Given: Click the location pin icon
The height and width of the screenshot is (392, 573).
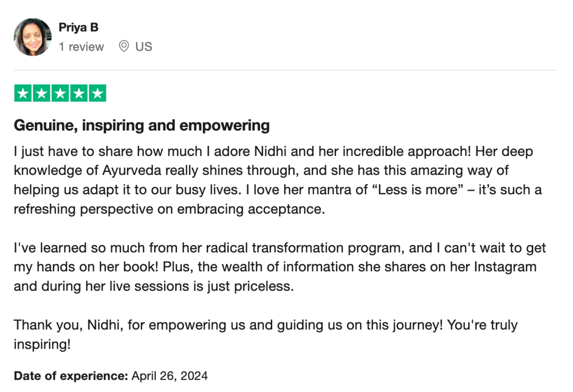Looking at the screenshot, I should (124, 46).
